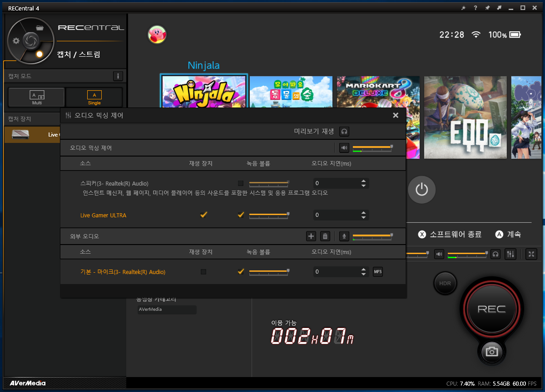Click the AVerMedia category field
Image resolution: width=545 pixels, height=392 pixels.
click(167, 309)
